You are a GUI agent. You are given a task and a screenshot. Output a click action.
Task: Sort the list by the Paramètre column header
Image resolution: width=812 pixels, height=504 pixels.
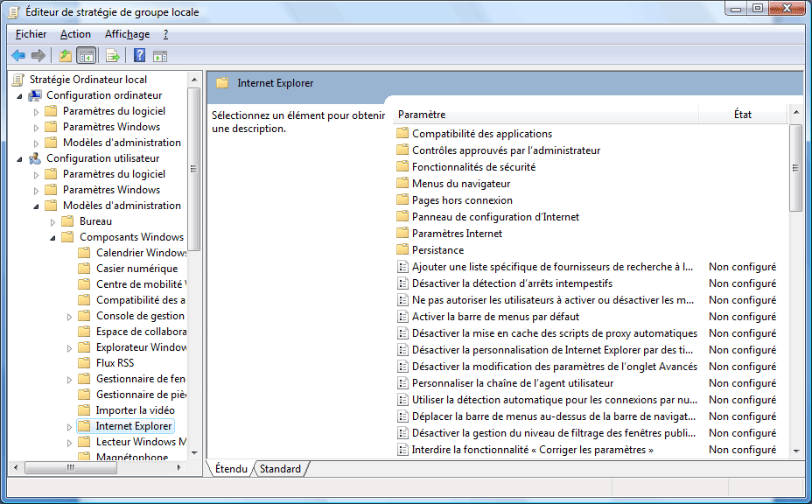click(x=546, y=115)
